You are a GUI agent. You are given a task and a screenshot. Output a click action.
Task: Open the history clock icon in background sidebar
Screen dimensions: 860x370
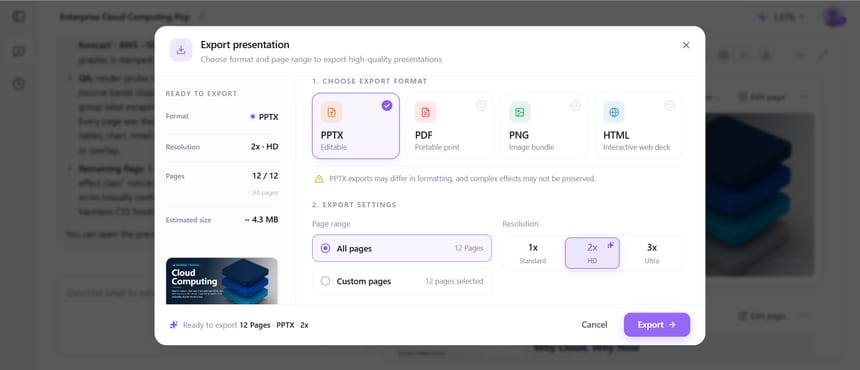[19, 84]
